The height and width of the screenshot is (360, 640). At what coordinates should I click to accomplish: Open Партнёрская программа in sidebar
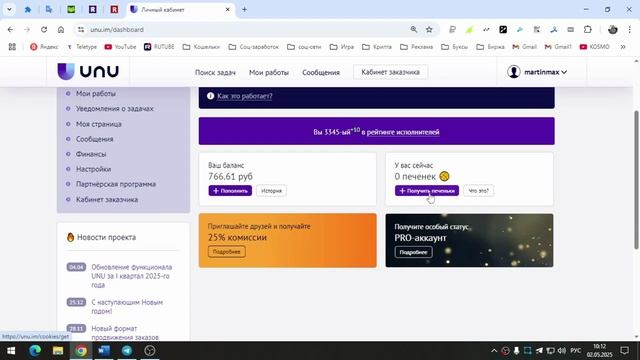pos(116,184)
